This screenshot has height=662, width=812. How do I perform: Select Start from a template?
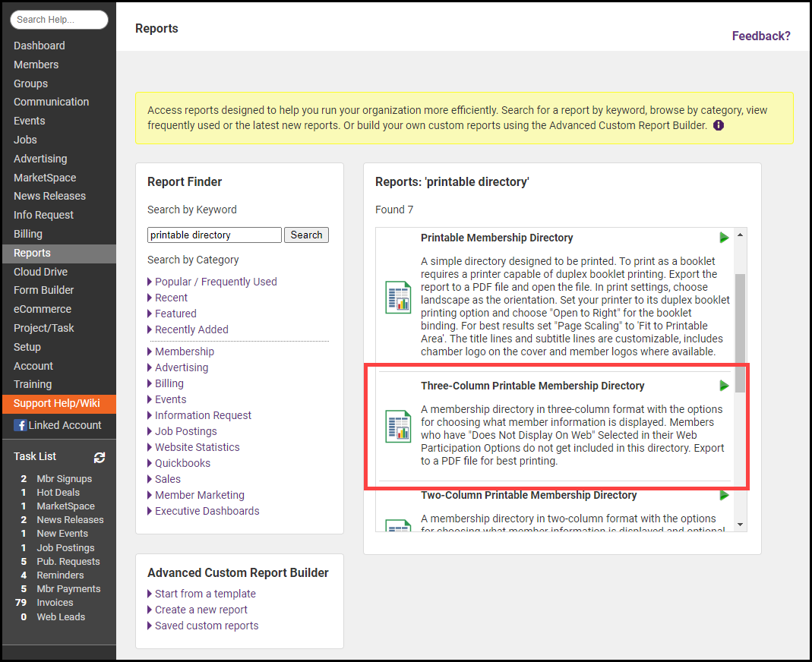coord(205,594)
